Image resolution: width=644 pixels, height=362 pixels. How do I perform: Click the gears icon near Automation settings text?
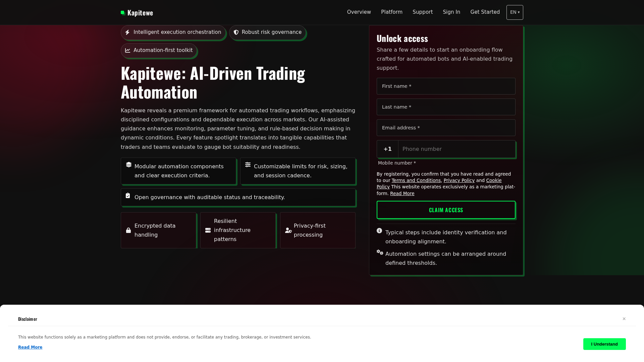point(380,252)
